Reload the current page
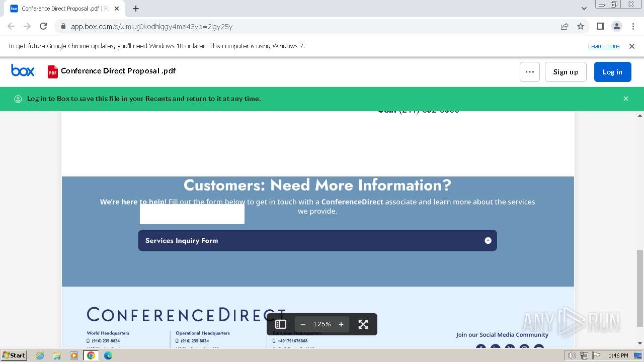The width and height of the screenshot is (644, 362). pyautogui.click(x=43, y=26)
